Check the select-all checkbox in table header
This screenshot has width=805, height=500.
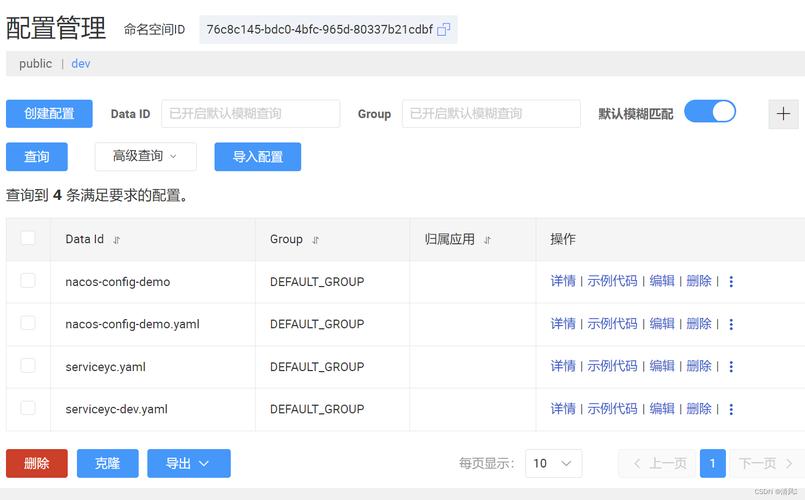point(28,238)
